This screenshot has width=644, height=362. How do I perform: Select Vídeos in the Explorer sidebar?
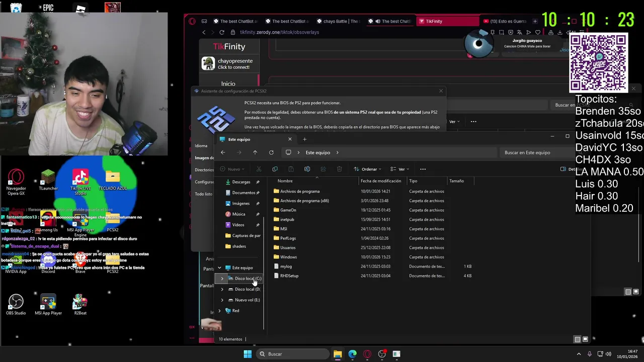point(238,225)
